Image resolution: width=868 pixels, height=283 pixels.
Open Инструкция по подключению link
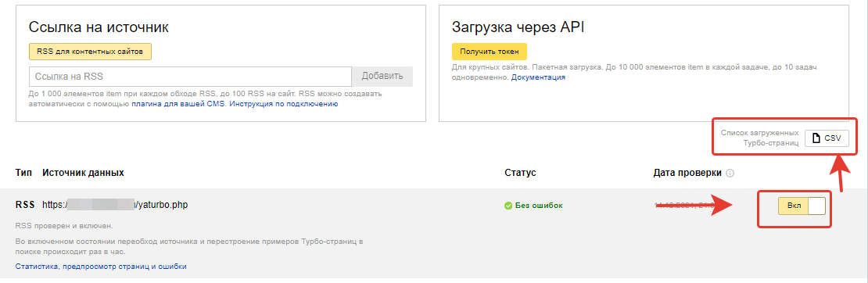tap(283, 103)
